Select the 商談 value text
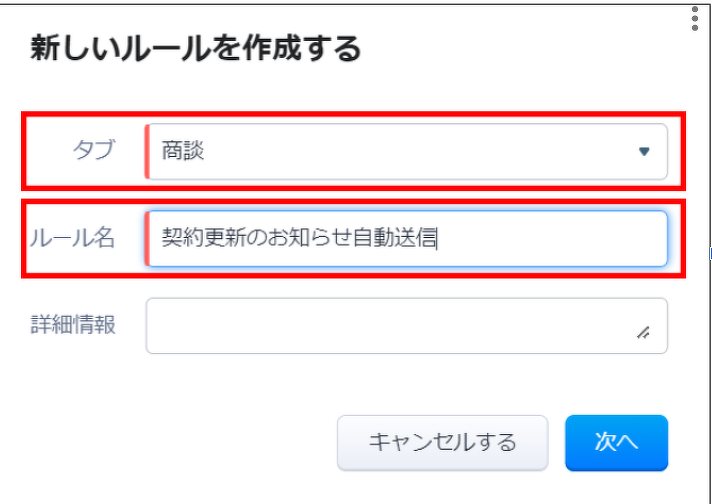 point(183,152)
